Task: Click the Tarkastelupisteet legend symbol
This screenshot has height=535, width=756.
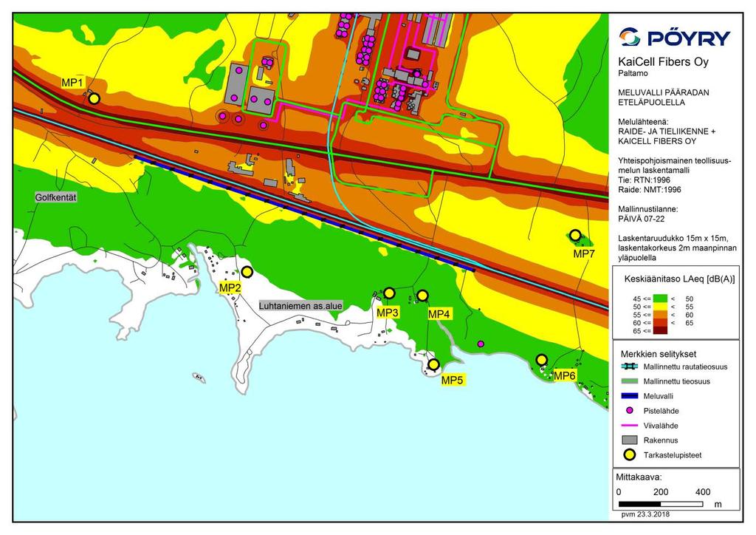Action: 629,455
